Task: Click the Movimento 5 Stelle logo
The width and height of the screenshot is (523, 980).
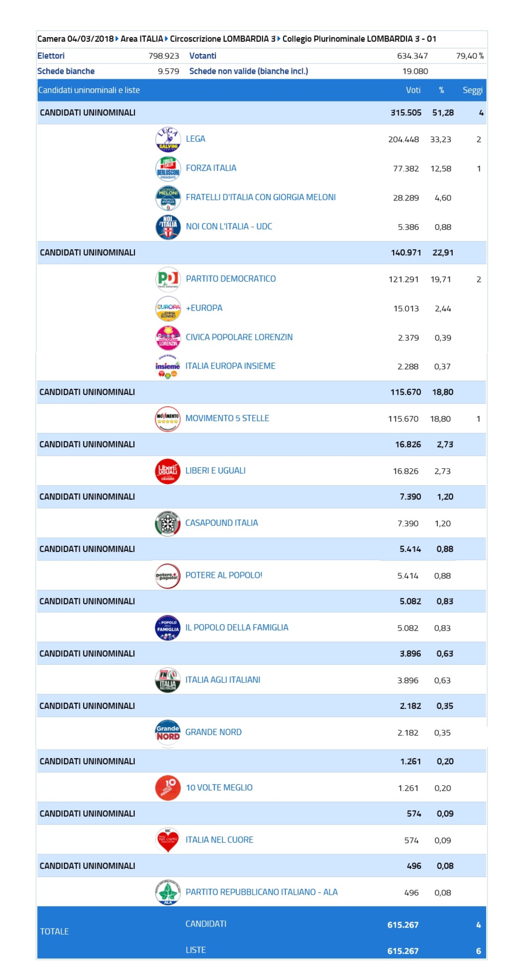Action: pos(168,419)
